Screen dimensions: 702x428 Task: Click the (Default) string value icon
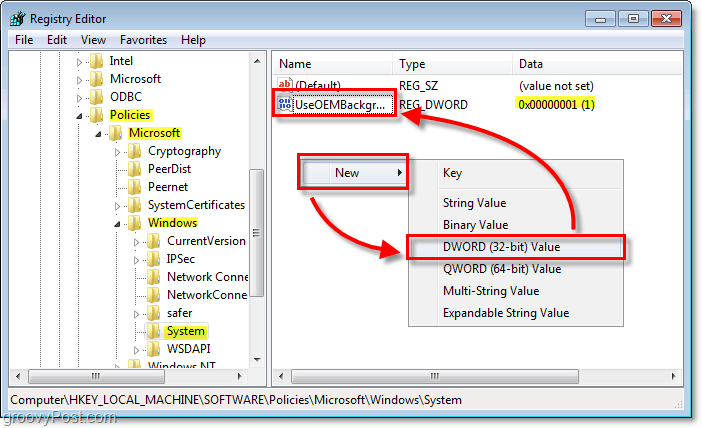[x=284, y=85]
